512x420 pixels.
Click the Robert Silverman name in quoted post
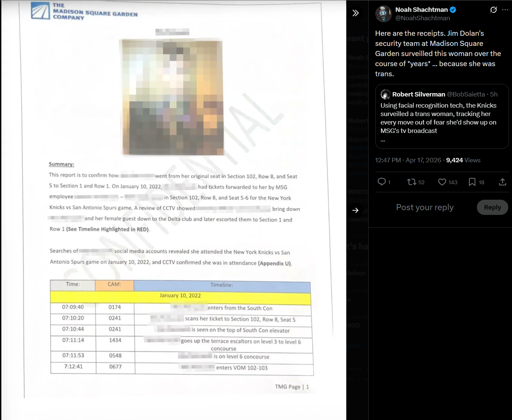point(419,94)
